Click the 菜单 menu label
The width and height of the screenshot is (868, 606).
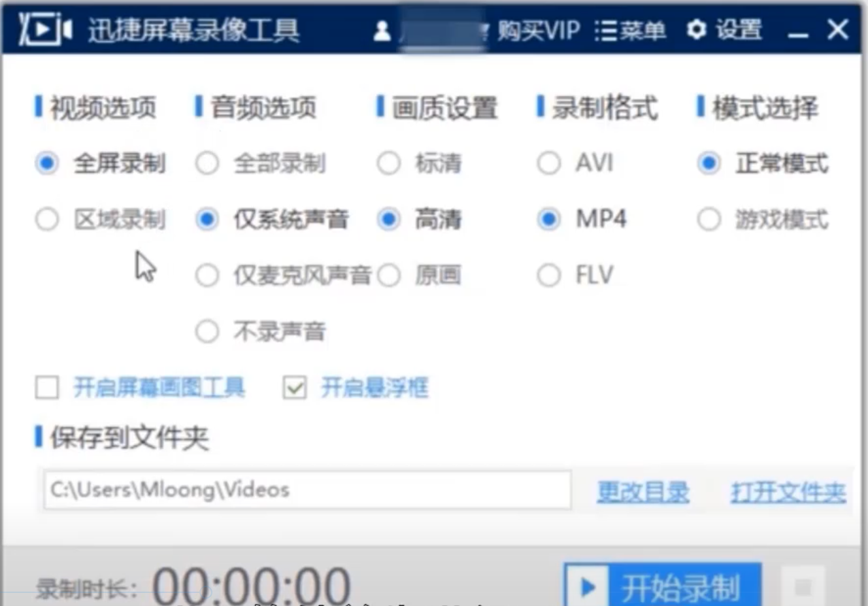[644, 29]
